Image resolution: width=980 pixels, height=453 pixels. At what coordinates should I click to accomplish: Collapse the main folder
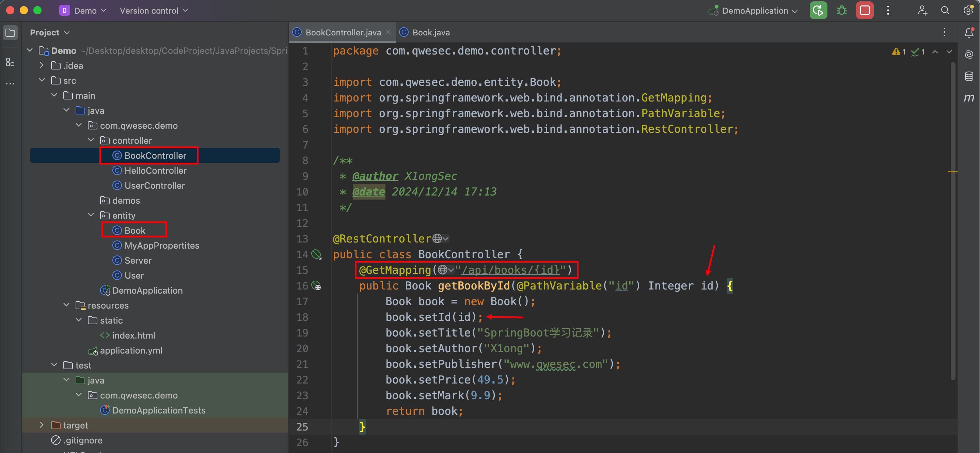coord(54,95)
